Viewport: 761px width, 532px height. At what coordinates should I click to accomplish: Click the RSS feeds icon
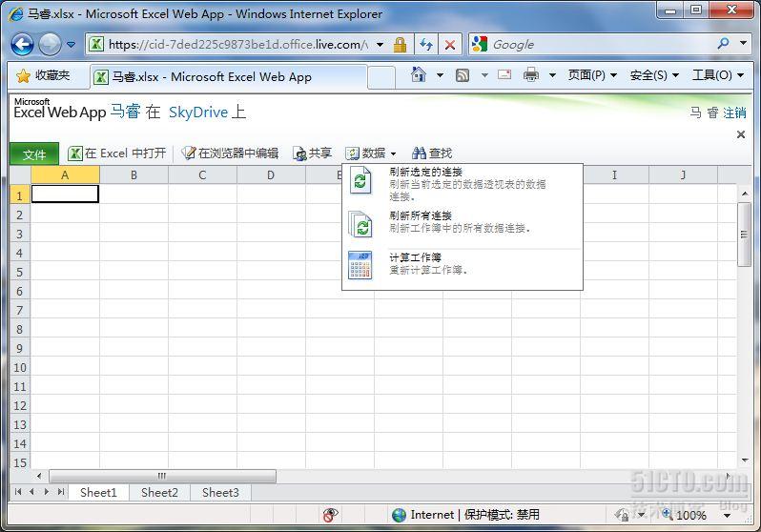point(463,75)
